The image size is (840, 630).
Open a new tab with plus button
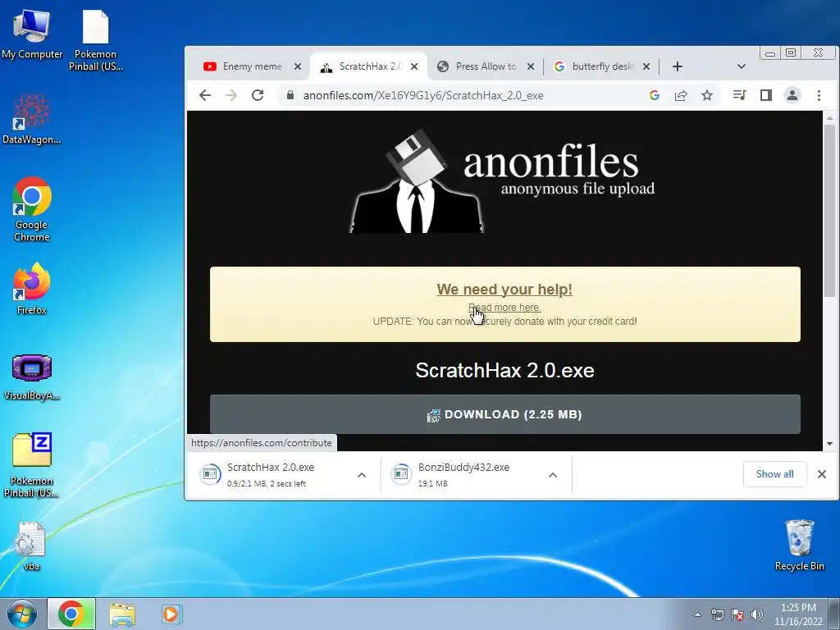tap(677, 66)
